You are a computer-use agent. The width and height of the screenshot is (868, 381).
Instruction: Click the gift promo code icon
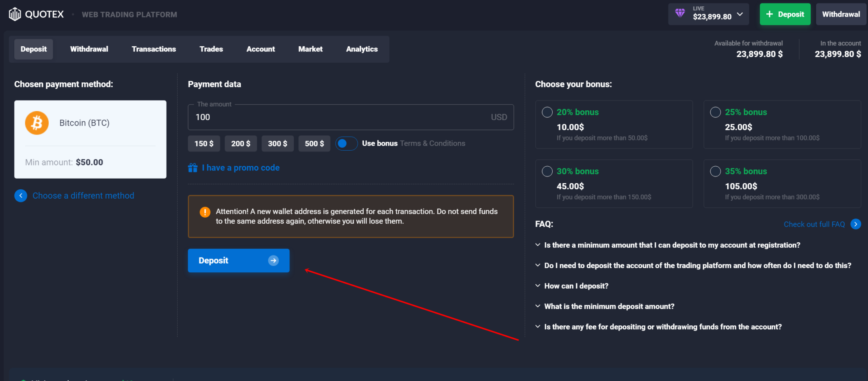click(193, 168)
